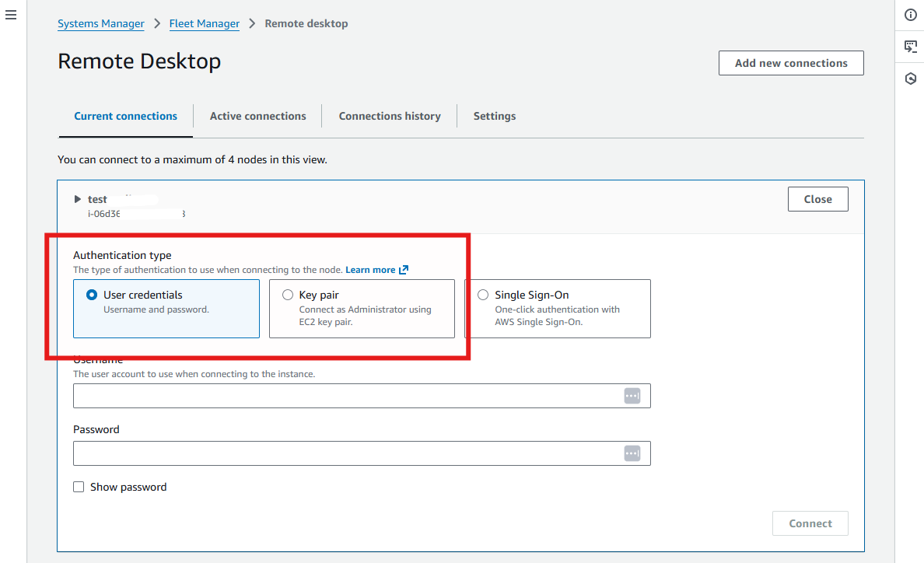This screenshot has height=563, width=924.
Task: Click the virtual keyboard icon in Password field
Action: click(x=632, y=453)
